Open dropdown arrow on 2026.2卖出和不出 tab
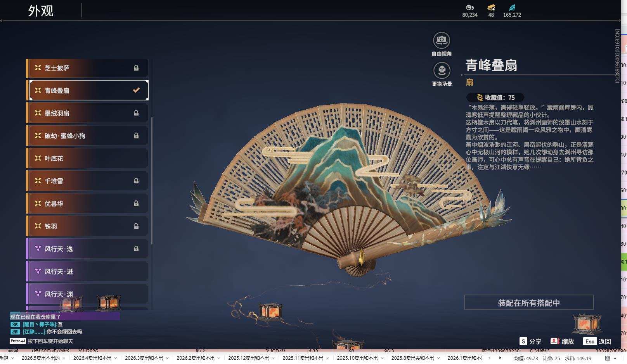This screenshot has height=364, width=627. tap(219, 358)
